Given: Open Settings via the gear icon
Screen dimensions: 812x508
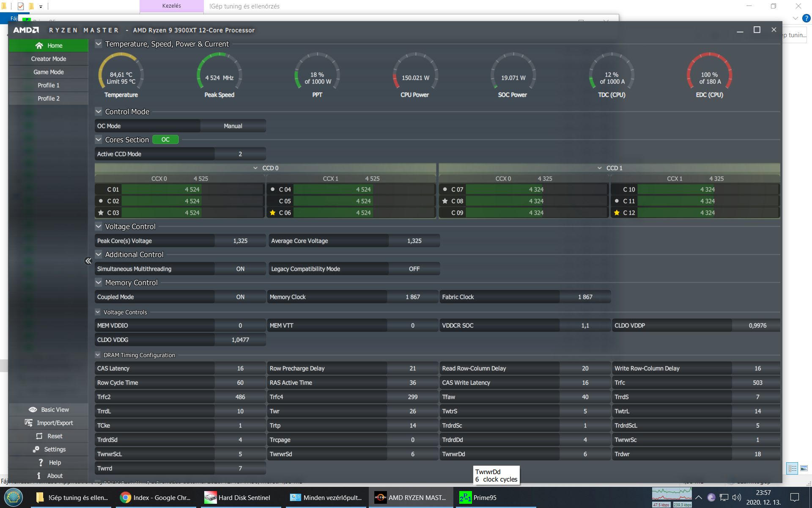Looking at the screenshot, I should pos(49,449).
